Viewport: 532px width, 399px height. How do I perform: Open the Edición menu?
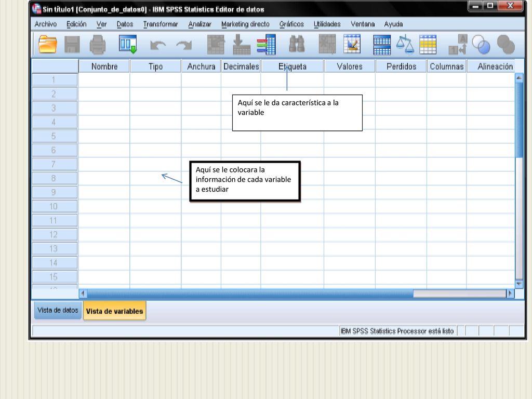[x=76, y=24]
